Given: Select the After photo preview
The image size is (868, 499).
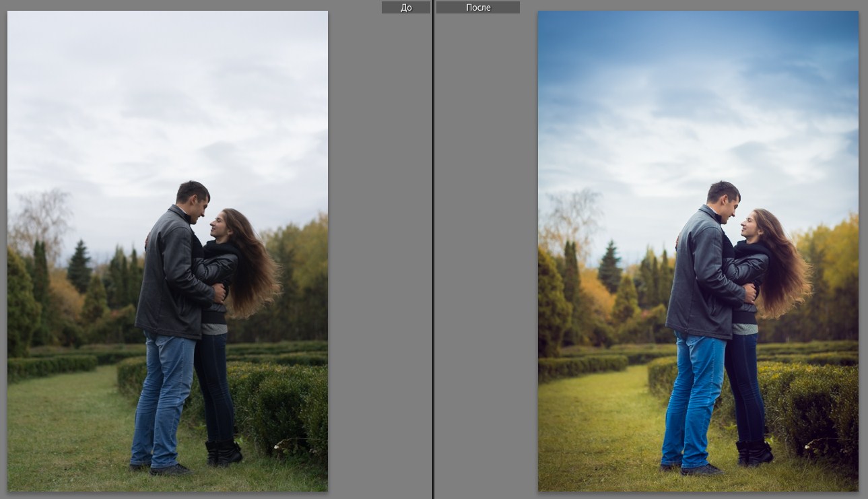Looking at the screenshot, I should click(698, 251).
